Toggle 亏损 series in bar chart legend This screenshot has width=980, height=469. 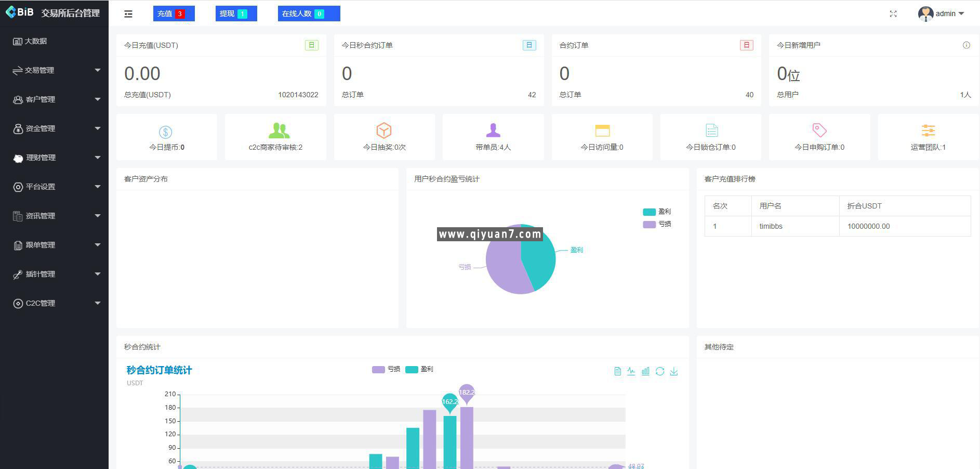[x=386, y=369]
